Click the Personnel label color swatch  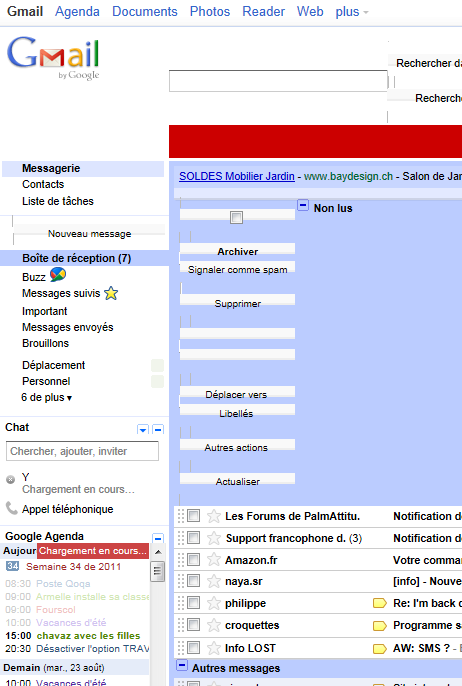tap(158, 382)
